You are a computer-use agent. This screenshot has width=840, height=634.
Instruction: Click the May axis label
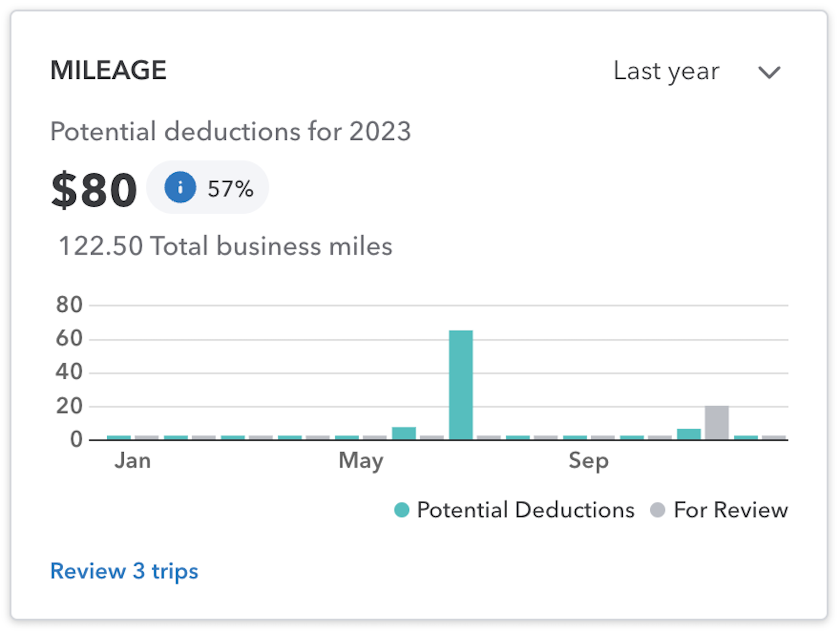pyautogui.click(x=361, y=461)
